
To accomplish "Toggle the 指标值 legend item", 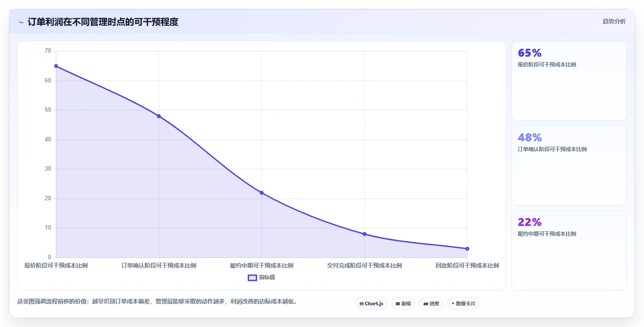I will pyautogui.click(x=262, y=277).
